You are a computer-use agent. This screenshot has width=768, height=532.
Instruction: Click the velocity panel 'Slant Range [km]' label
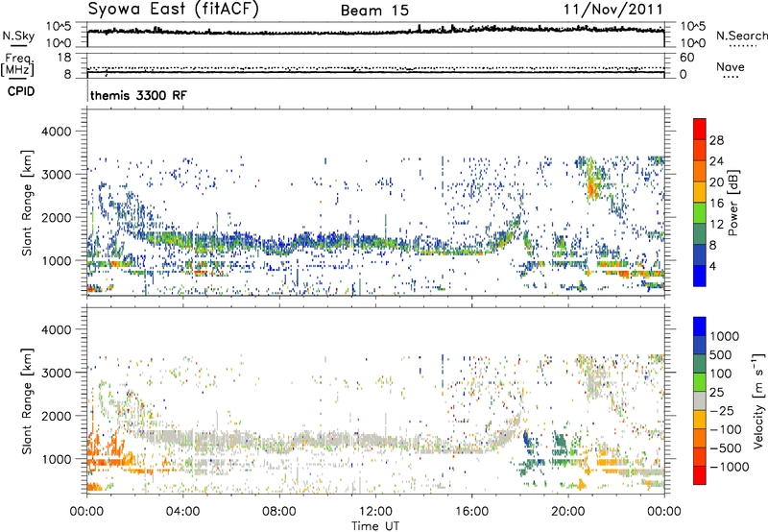[x=27, y=400]
